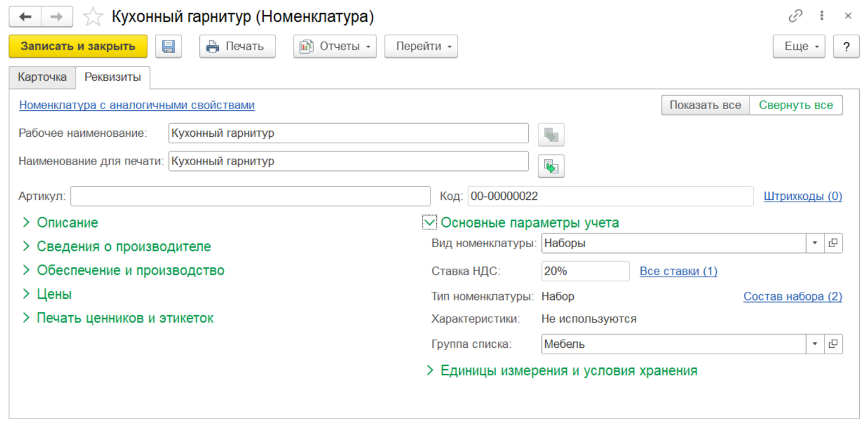
Task: Open the three-dot options menu
Action: (x=821, y=17)
